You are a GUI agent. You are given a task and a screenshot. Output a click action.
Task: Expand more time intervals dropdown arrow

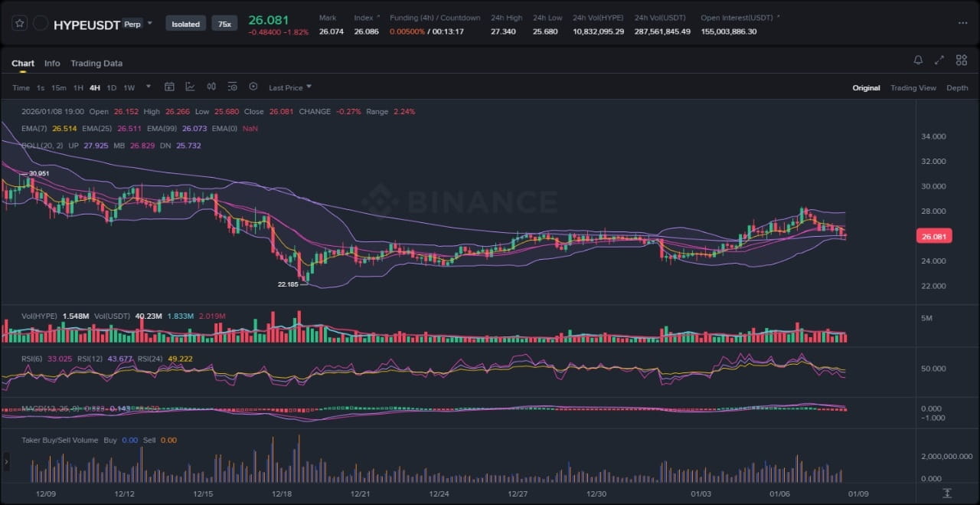point(148,87)
